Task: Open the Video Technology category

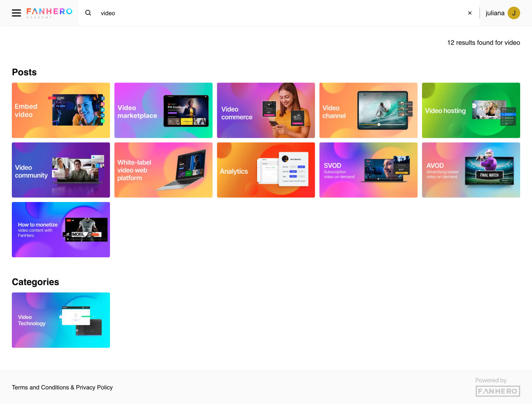Action: click(x=61, y=320)
